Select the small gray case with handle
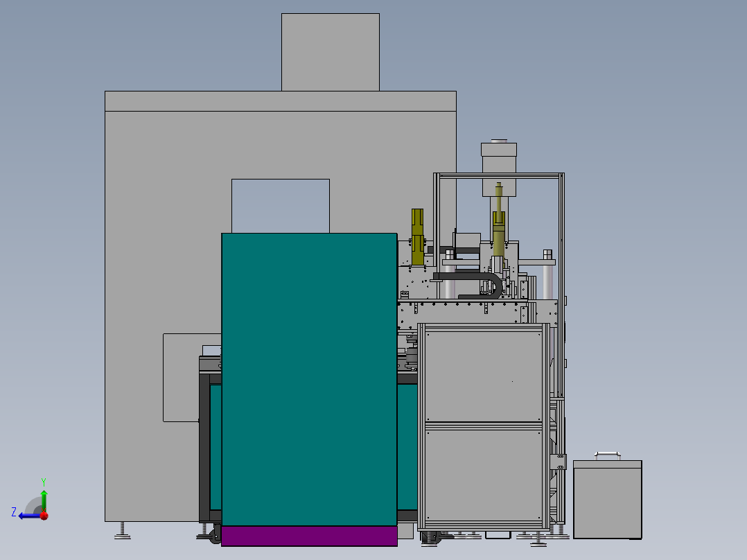Screen dimensions: 747x560 click(608, 498)
